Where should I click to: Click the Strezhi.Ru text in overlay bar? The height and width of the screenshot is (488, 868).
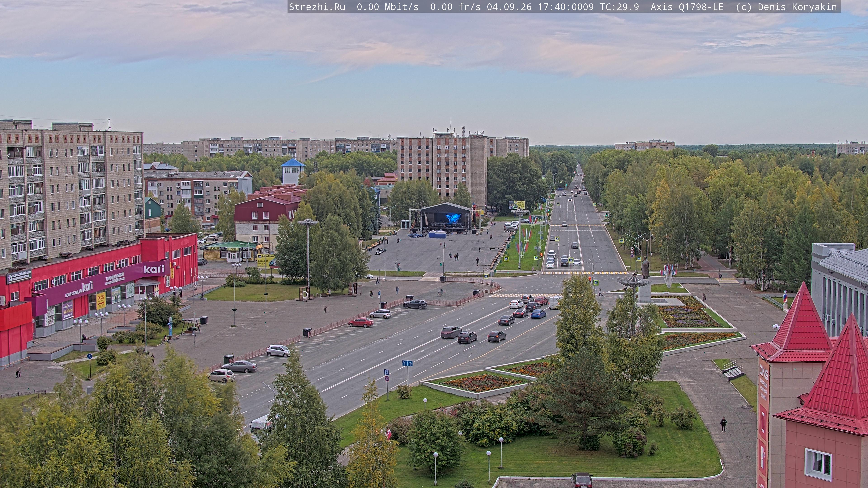(317, 7)
